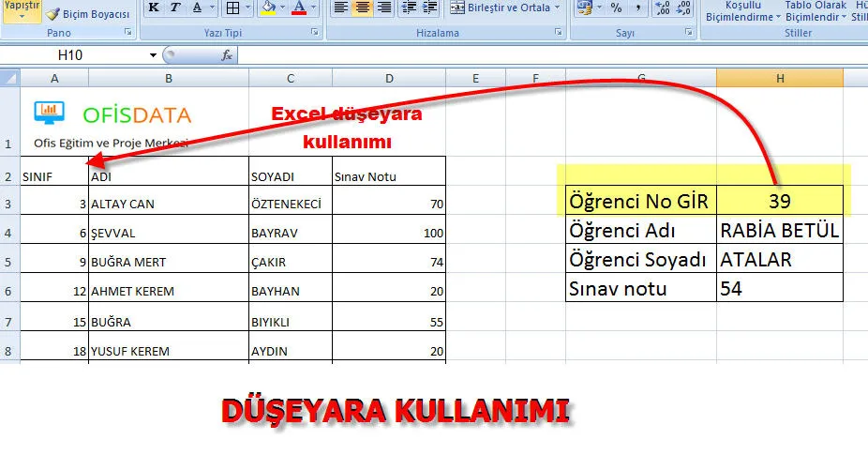The width and height of the screenshot is (868, 455).
Task: Click the insert function fx icon
Action: [x=226, y=55]
